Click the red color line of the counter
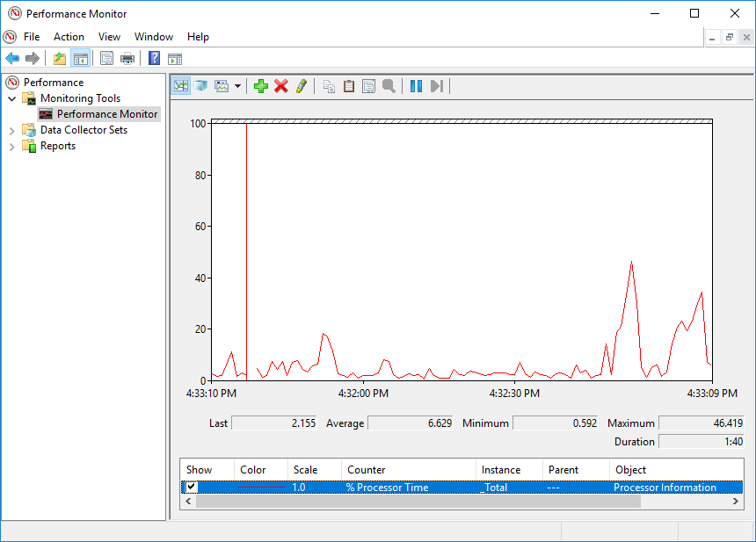The height and width of the screenshot is (542, 756). tap(262, 488)
